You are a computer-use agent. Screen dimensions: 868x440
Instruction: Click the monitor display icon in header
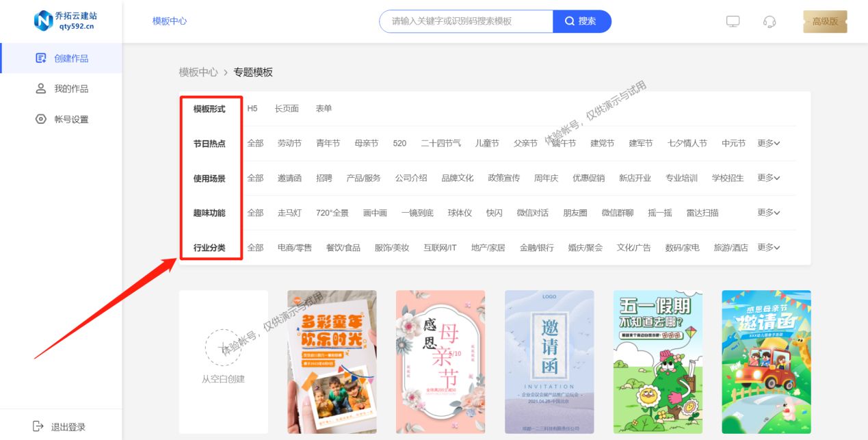(x=733, y=21)
